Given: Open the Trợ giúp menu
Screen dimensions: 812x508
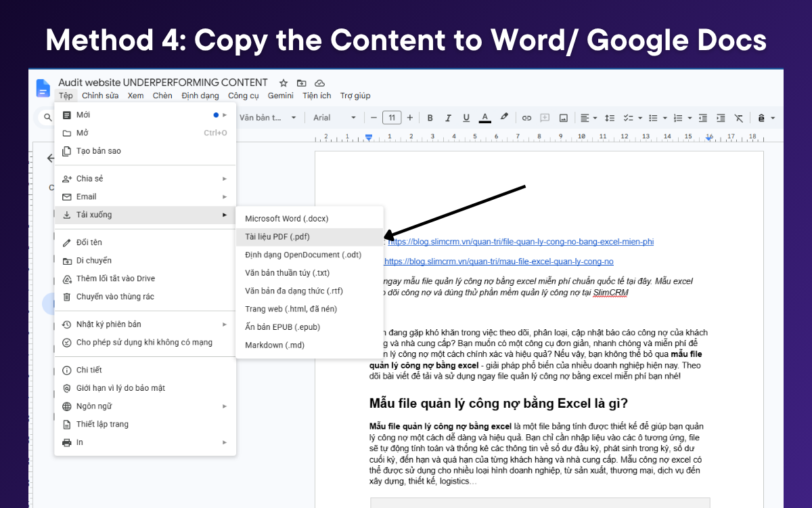Looking at the screenshot, I should click(355, 96).
